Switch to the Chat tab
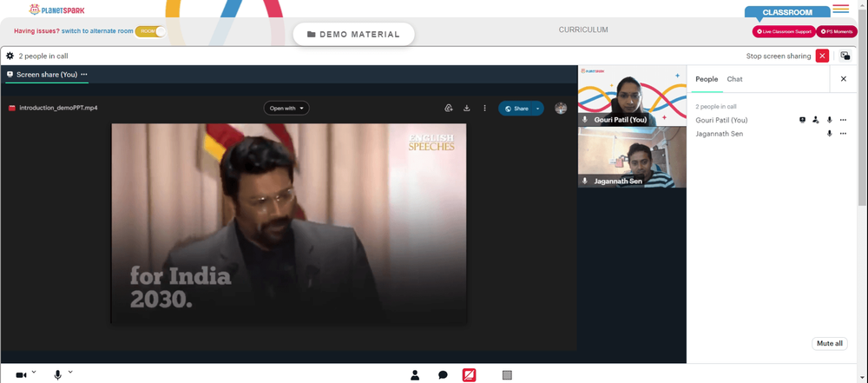 pyautogui.click(x=734, y=79)
